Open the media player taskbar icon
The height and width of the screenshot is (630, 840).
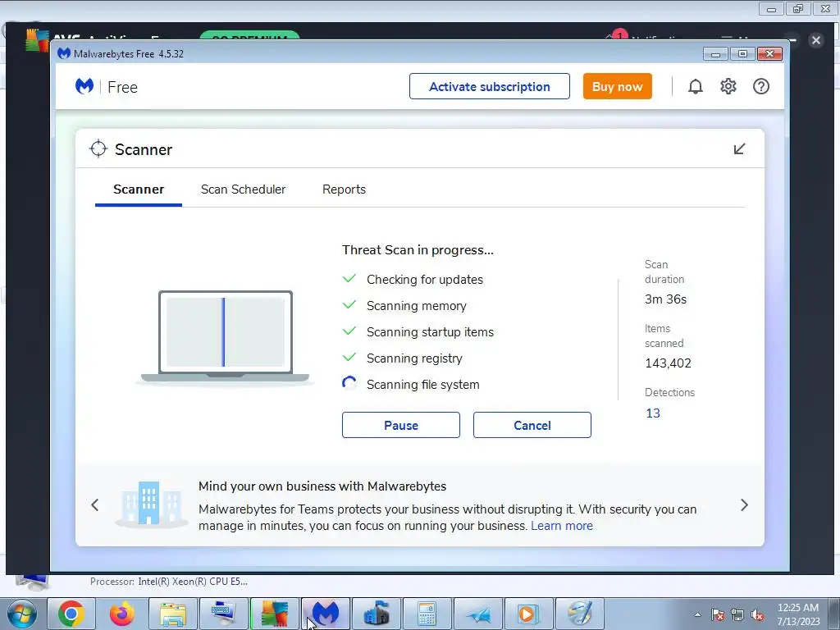(x=528, y=614)
